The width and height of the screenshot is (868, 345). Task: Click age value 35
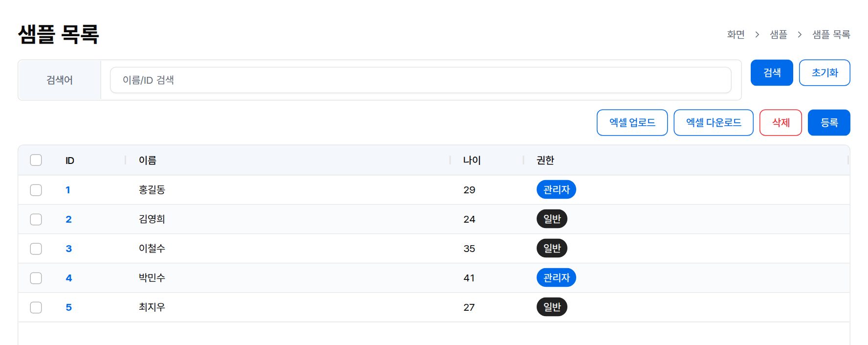[x=469, y=249]
